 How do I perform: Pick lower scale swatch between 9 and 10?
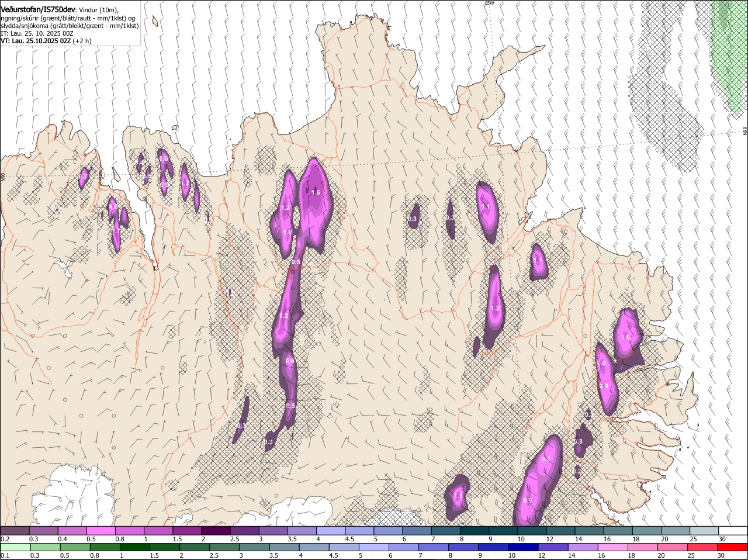493,548
